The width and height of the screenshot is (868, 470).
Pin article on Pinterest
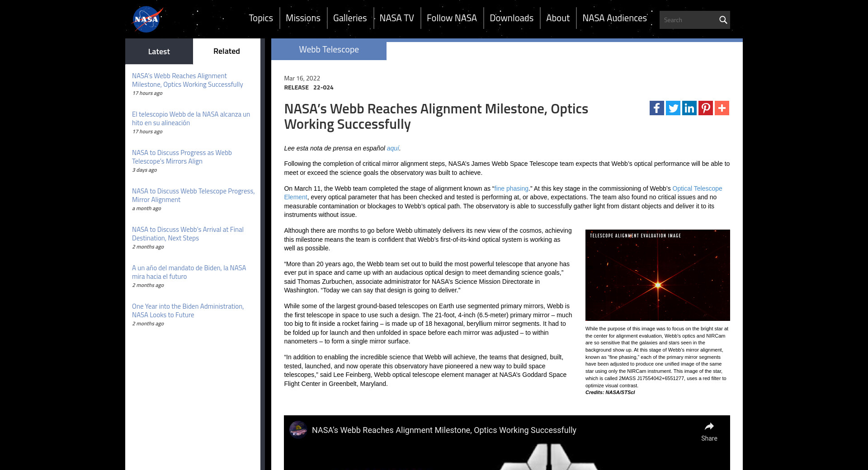click(x=705, y=108)
